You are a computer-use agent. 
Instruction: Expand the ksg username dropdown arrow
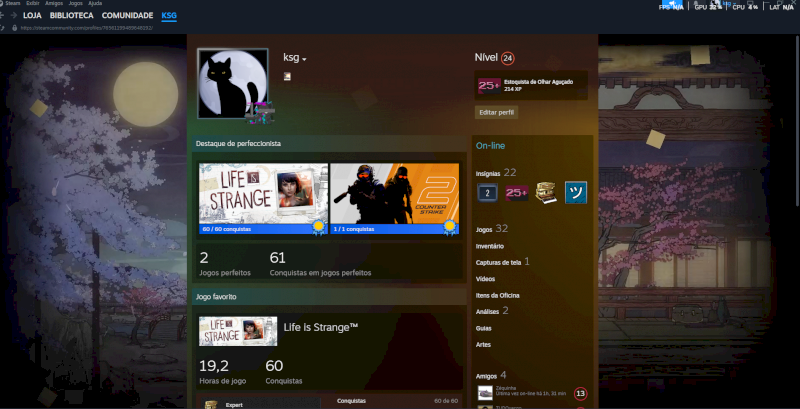(x=304, y=60)
